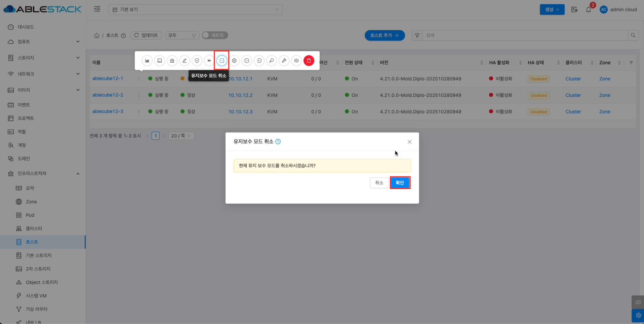Click the chart metrics icon in host toolbar
Viewport: 644px width, 324px height.
pos(147,61)
